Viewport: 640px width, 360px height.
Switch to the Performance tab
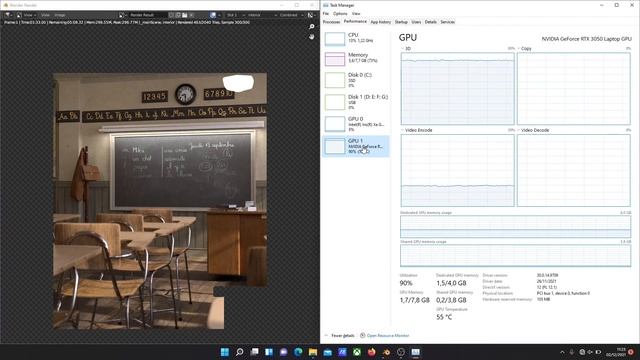355,22
